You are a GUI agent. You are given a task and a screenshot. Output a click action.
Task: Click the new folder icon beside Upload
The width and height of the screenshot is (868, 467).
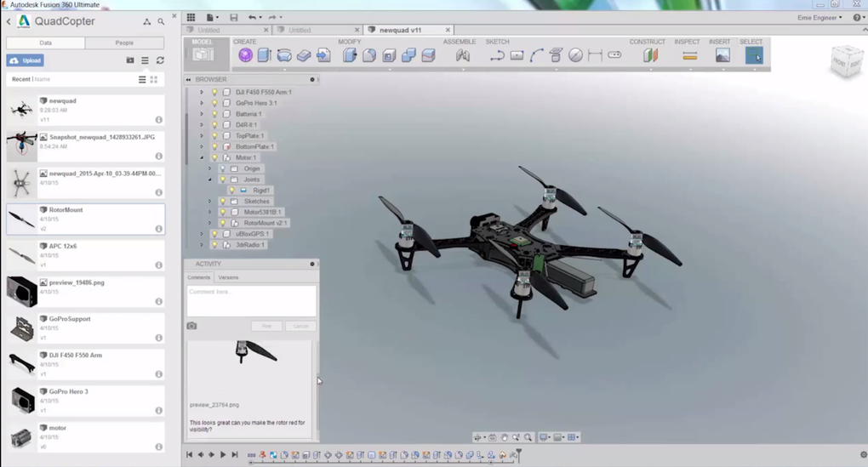pyautogui.click(x=130, y=60)
